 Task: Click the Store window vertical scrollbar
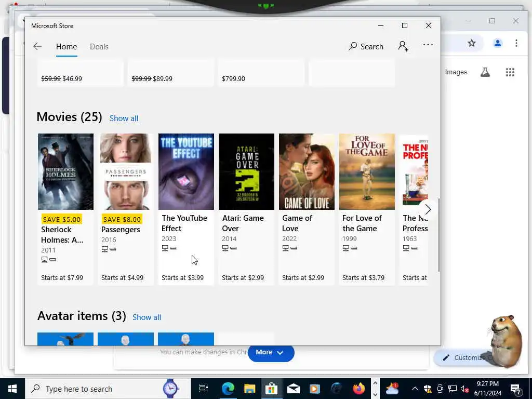coord(438,235)
